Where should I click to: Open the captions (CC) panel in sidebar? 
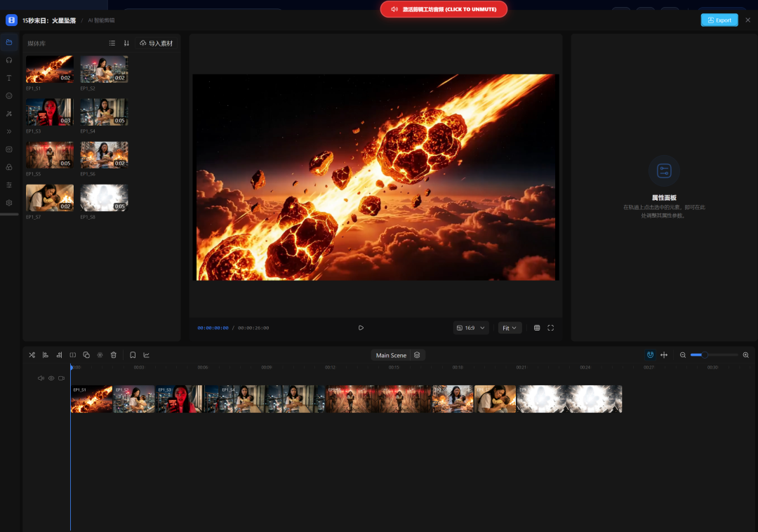click(x=9, y=149)
